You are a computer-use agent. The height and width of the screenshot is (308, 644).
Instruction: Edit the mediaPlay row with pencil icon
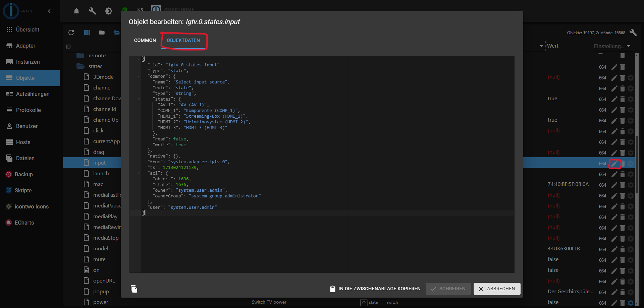[x=614, y=217]
